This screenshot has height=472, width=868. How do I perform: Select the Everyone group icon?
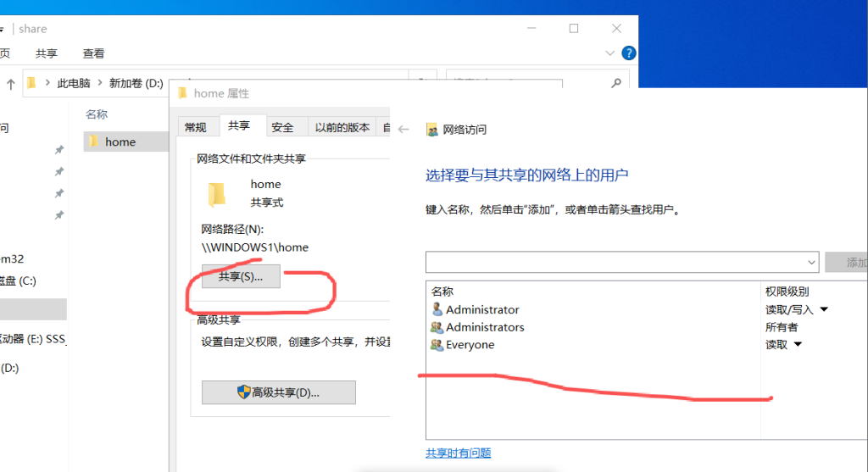point(437,345)
